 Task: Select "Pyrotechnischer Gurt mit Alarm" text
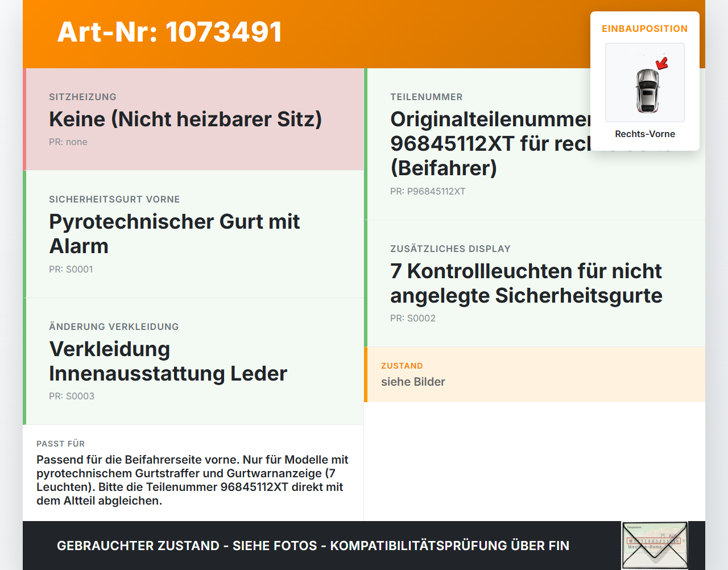point(174,234)
